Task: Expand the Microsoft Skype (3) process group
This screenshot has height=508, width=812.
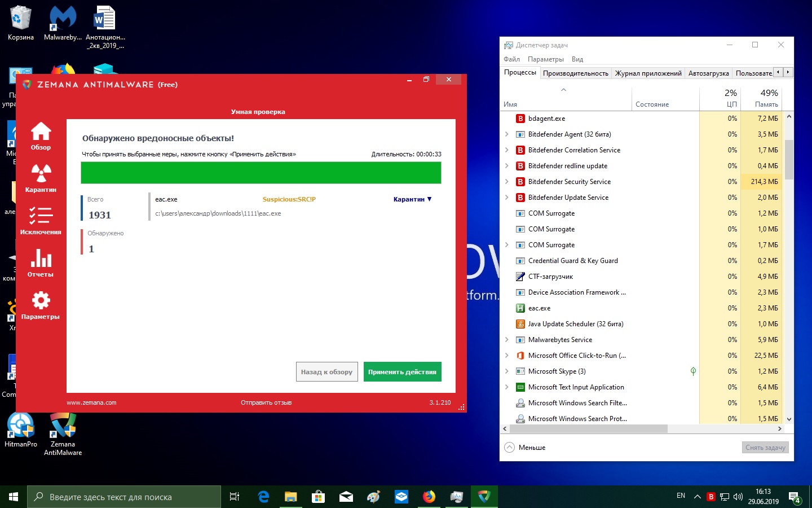Action: pyautogui.click(x=506, y=371)
